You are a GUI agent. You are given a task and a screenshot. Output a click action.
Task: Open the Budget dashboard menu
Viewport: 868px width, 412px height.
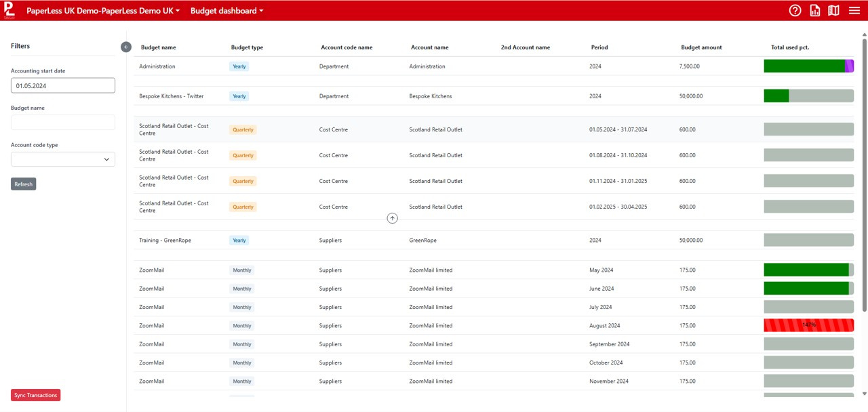pos(226,11)
